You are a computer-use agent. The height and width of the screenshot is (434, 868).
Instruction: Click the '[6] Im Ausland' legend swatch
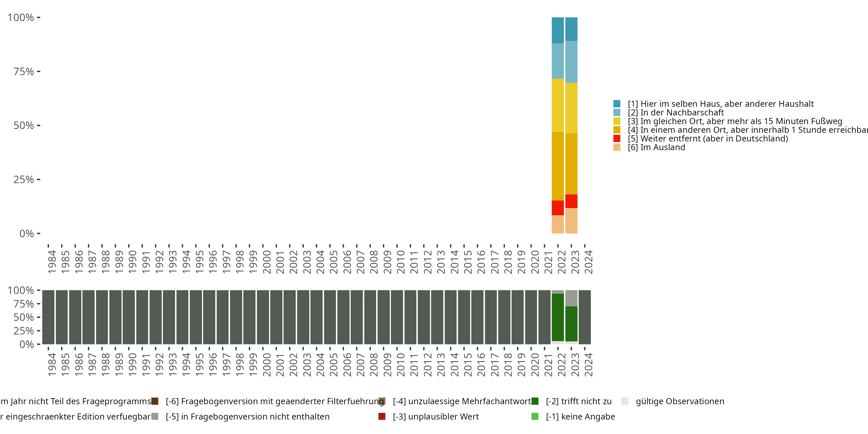pos(617,147)
